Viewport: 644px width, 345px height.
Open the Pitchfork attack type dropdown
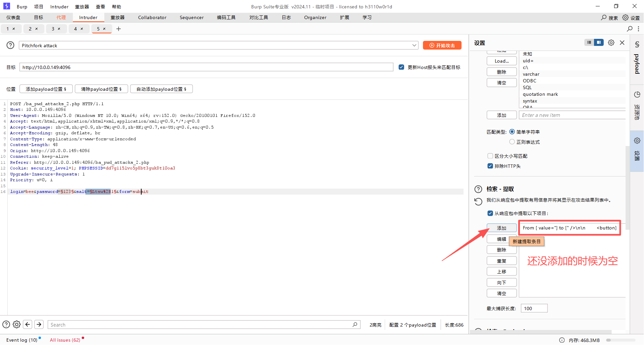click(x=218, y=45)
